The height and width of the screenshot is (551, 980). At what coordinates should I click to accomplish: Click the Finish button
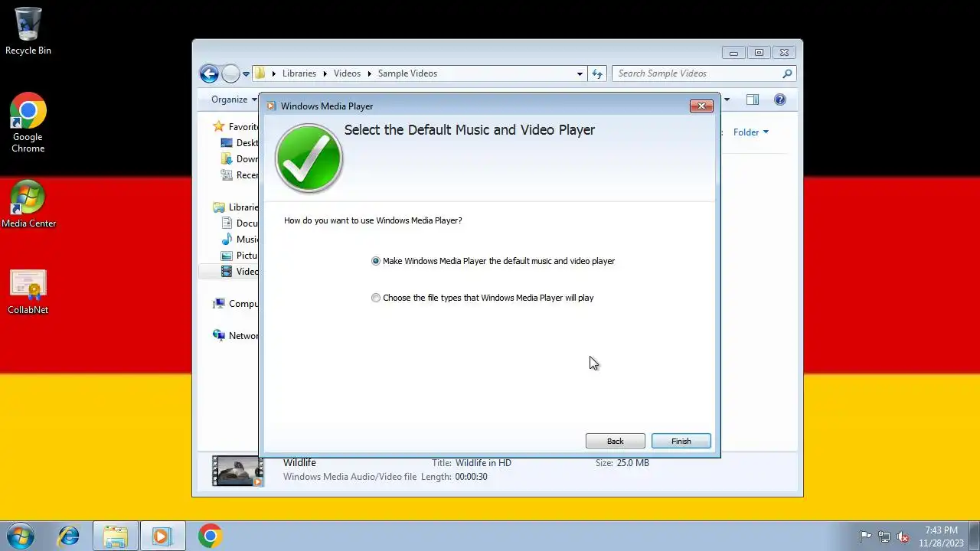pos(681,441)
